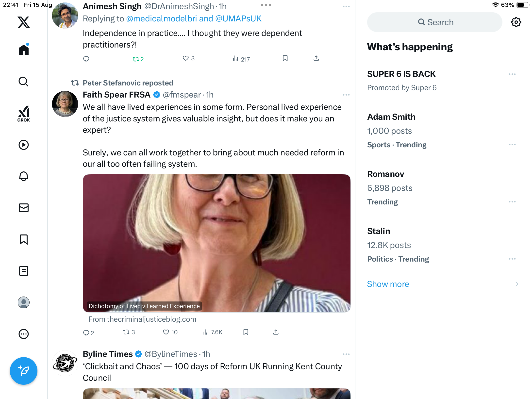
Task: Open more options on Stalin trend
Action: [512, 259]
